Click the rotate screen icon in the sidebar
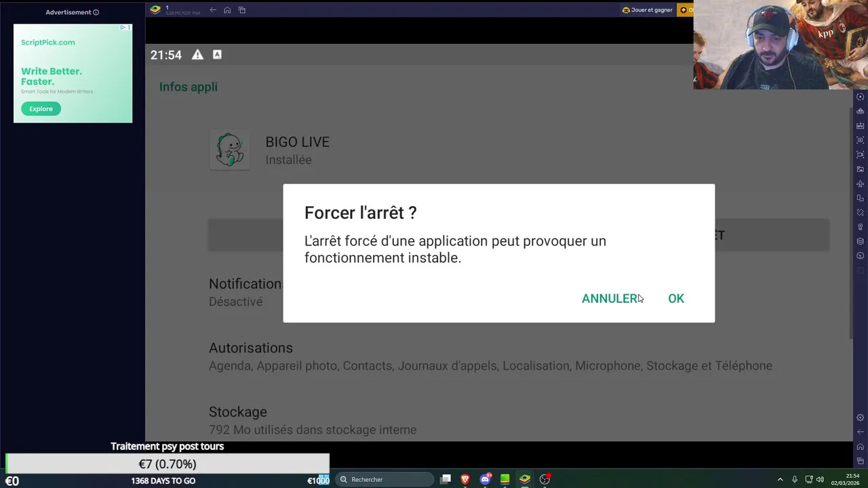 click(860, 212)
